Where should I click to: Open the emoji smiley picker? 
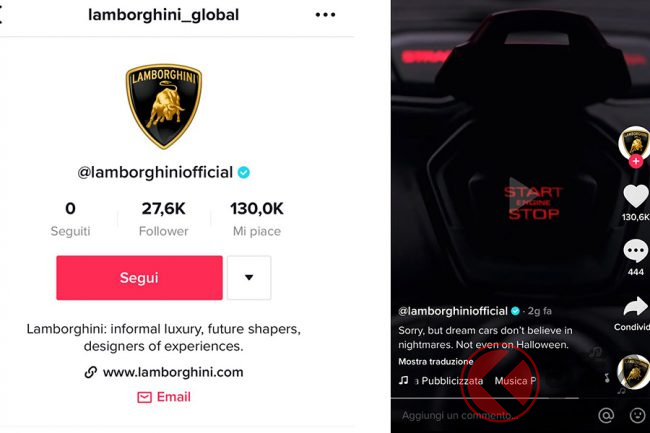638,415
